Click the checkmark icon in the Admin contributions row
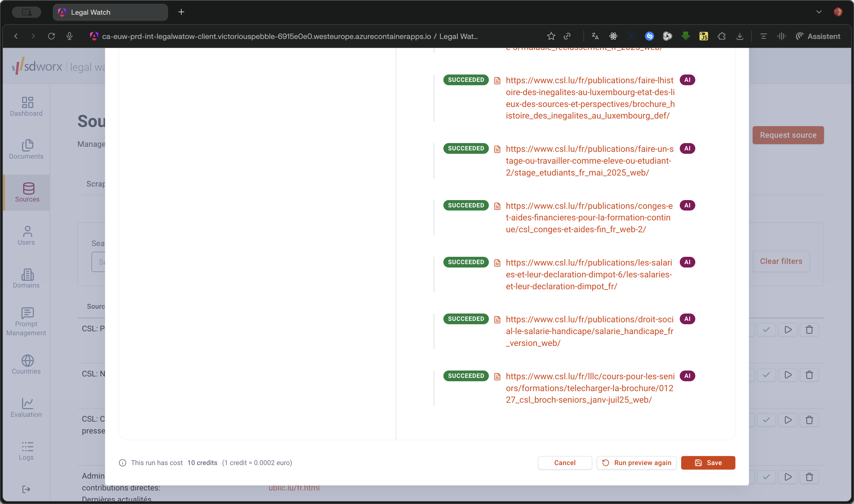854x504 pixels. tap(766, 477)
